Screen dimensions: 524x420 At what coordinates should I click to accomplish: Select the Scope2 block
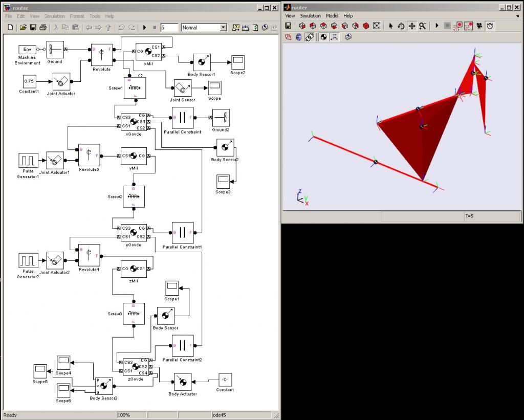pos(238,62)
